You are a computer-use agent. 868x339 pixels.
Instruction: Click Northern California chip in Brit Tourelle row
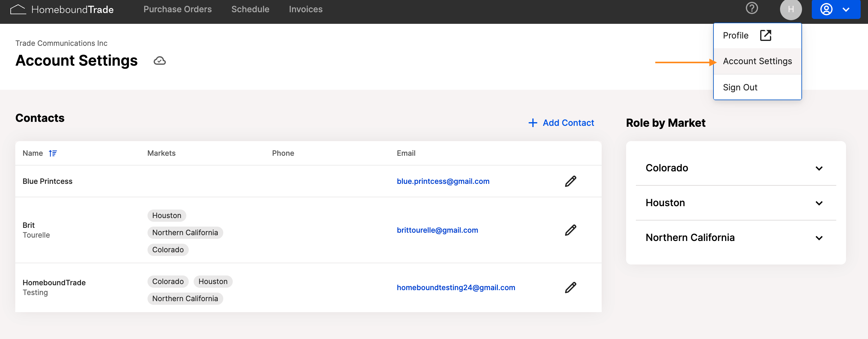pos(185,232)
